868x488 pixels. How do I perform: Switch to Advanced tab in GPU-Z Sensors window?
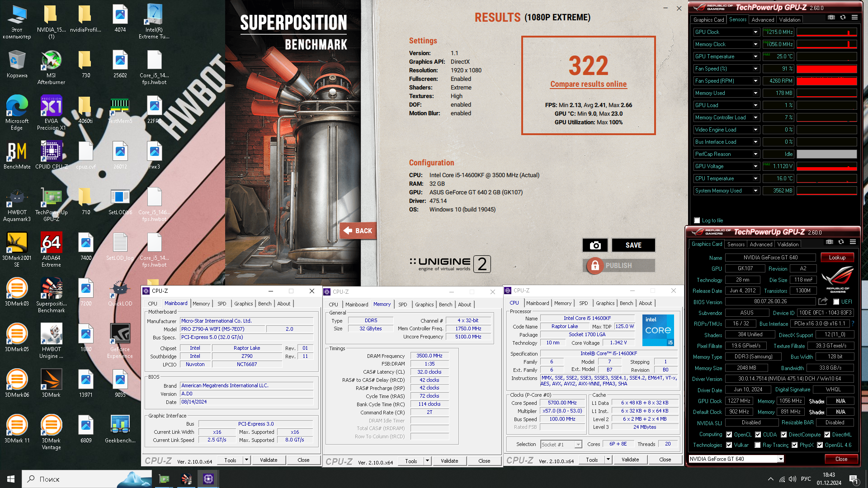(763, 20)
